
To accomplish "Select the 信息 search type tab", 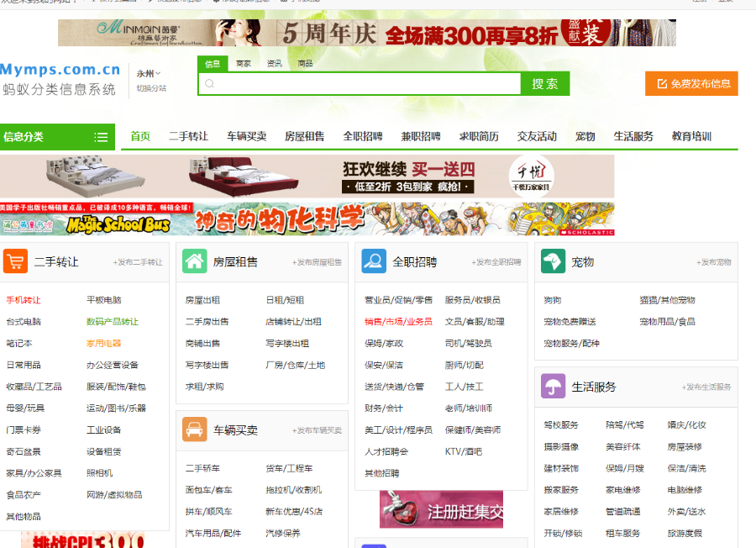I will [213, 63].
